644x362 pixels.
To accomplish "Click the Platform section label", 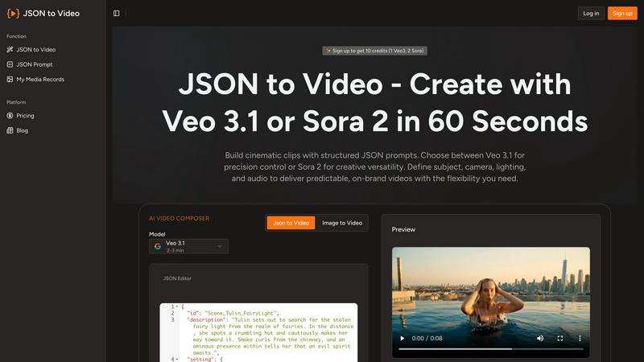I will tap(16, 102).
